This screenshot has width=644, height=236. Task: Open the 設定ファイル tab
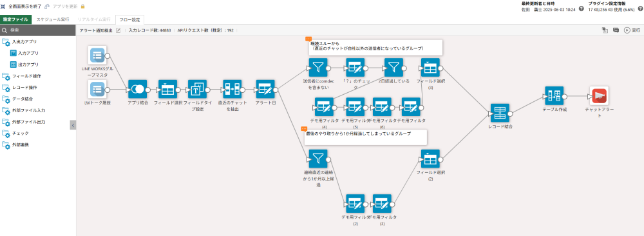16,20
